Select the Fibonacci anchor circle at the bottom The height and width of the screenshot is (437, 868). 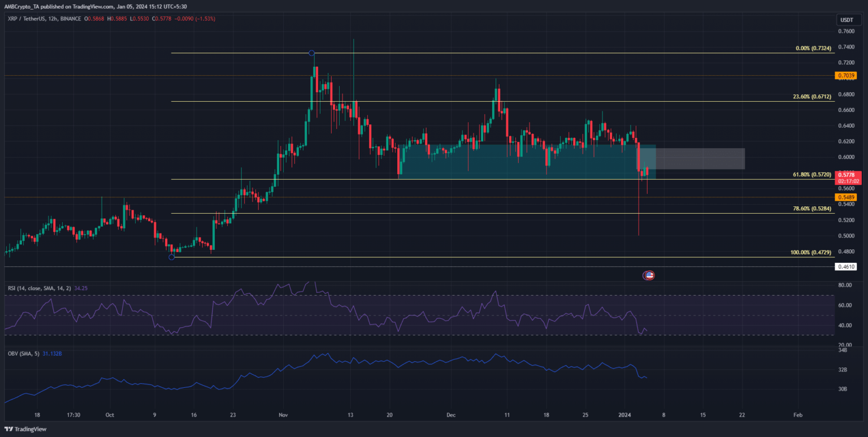[x=172, y=257]
